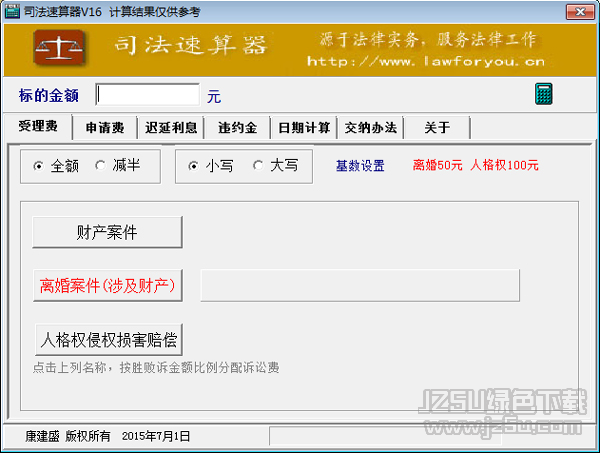Open the 日期计算 tab
The width and height of the screenshot is (600, 453).
[x=304, y=128]
